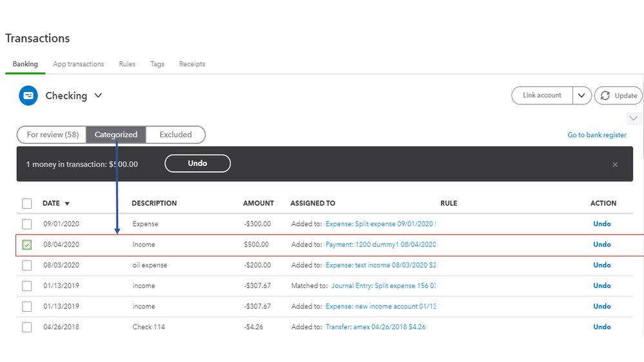
Task: Open Transfer: amex 04/26/2018 $4.26 link
Action: pyautogui.click(x=375, y=327)
